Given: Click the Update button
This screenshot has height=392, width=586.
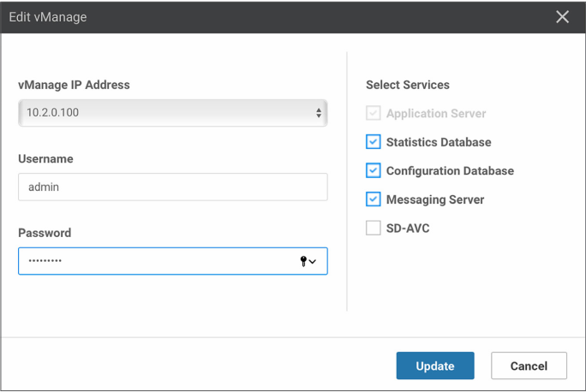Looking at the screenshot, I should [x=435, y=365].
